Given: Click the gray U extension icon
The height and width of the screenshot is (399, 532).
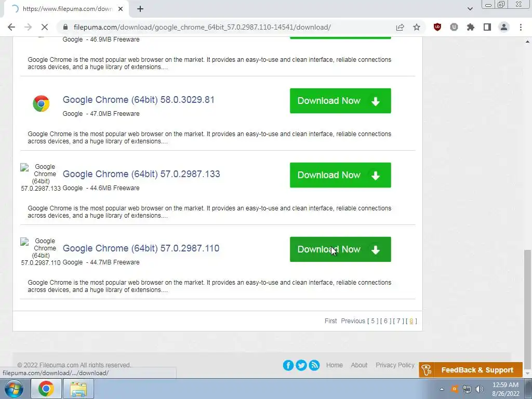Looking at the screenshot, I should point(454,27).
